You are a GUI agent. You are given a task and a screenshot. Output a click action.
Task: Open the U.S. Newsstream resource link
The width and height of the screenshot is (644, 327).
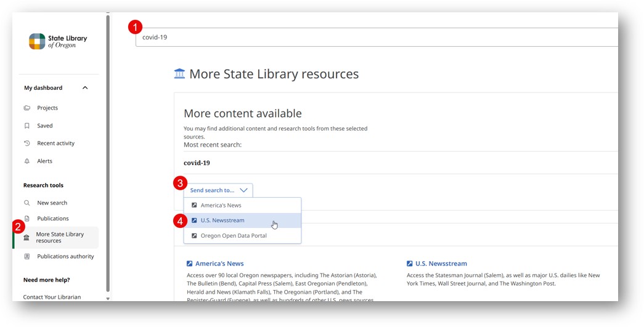[x=441, y=264]
